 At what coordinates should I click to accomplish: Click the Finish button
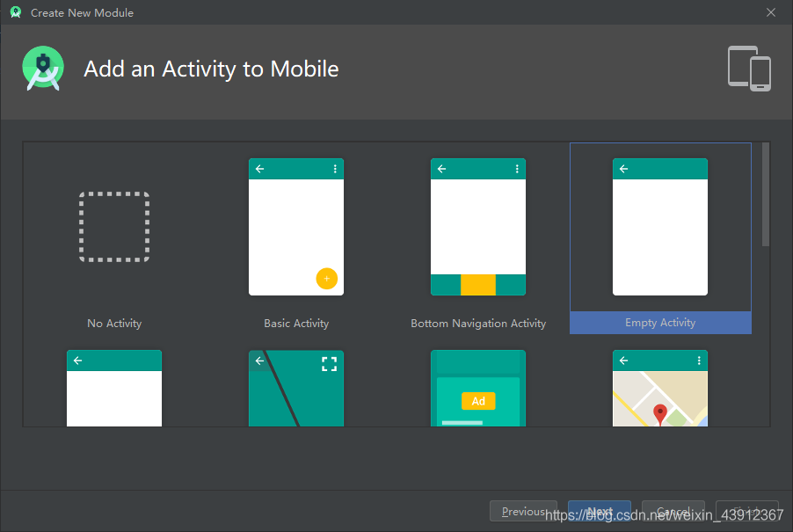[x=747, y=511]
